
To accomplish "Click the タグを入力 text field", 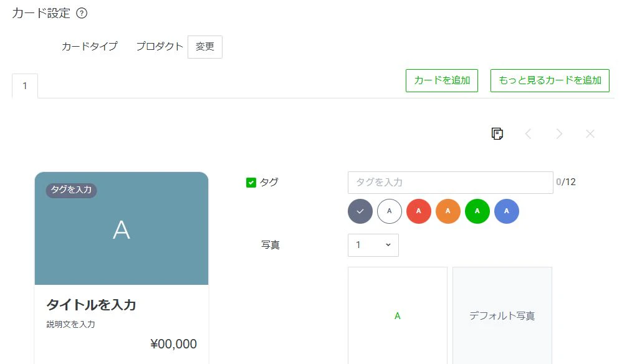I will point(450,183).
